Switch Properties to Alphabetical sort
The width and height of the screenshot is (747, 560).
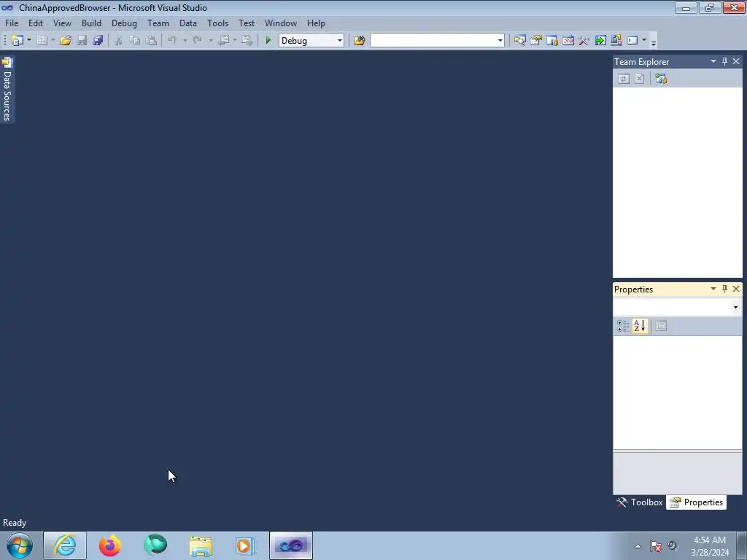click(639, 326)
